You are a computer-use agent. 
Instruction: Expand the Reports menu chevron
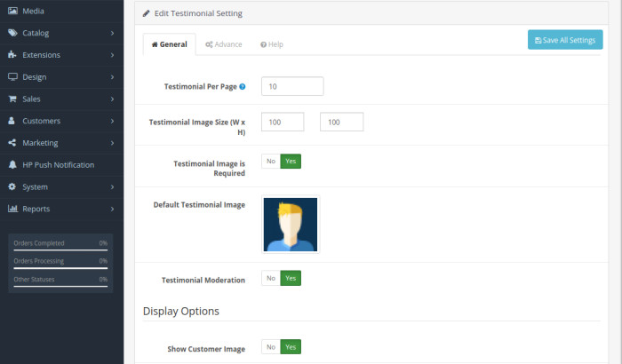pyautogui.click(x=112, y=209)
